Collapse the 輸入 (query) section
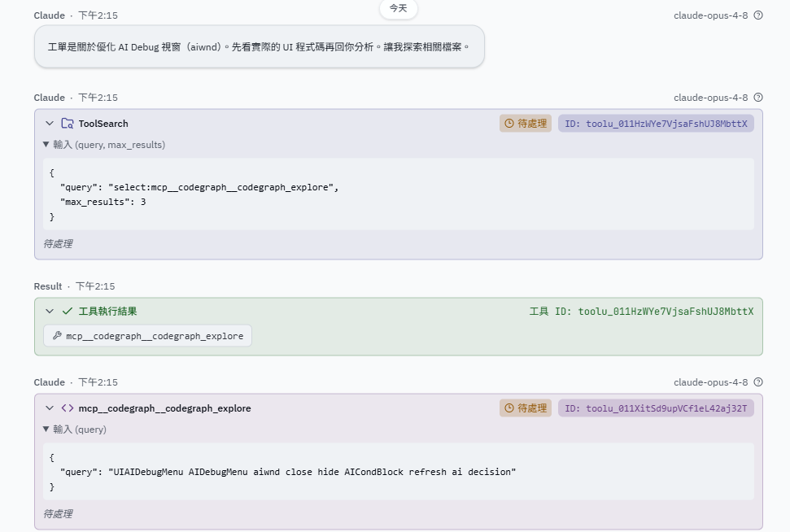Image resolution: width=790 pixels, height=532 pixels. point(75,430)
